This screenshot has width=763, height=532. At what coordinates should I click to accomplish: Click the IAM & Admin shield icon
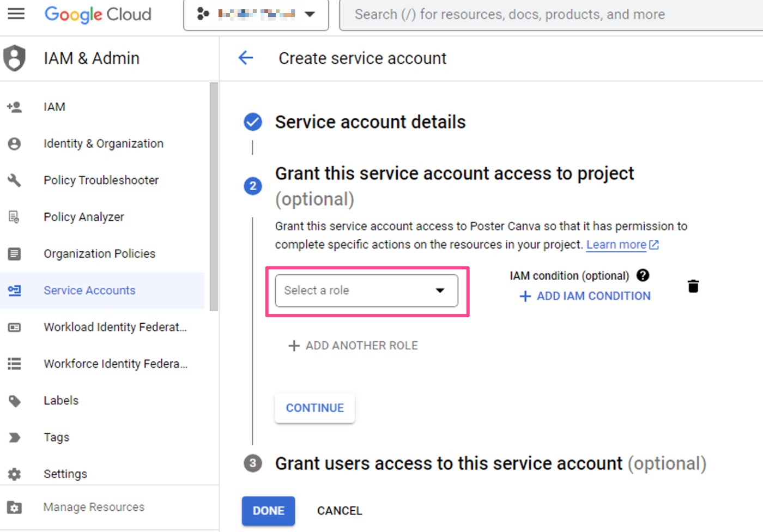15,58
